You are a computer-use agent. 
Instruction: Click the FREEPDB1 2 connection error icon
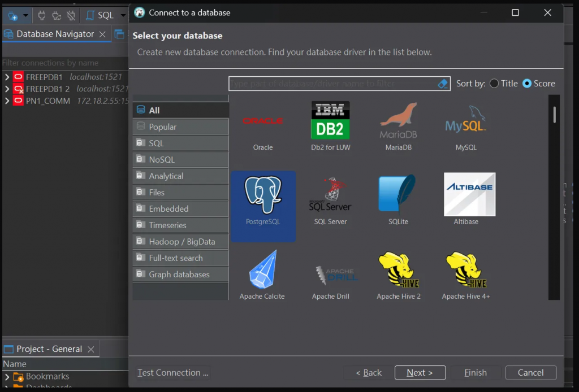tap(18, 89)
